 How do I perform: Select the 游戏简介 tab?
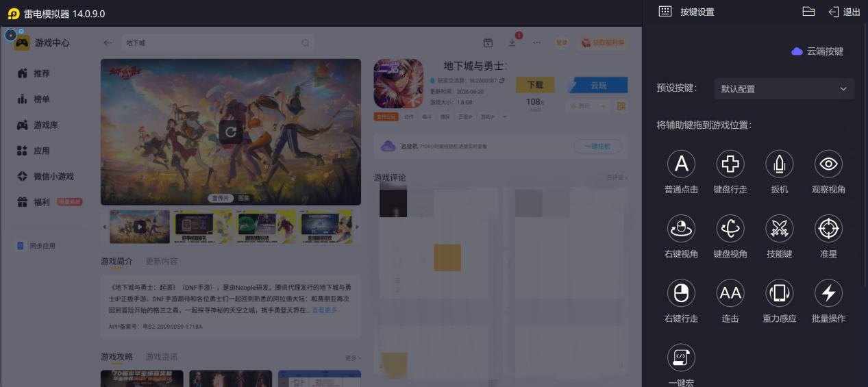[116, 262]
